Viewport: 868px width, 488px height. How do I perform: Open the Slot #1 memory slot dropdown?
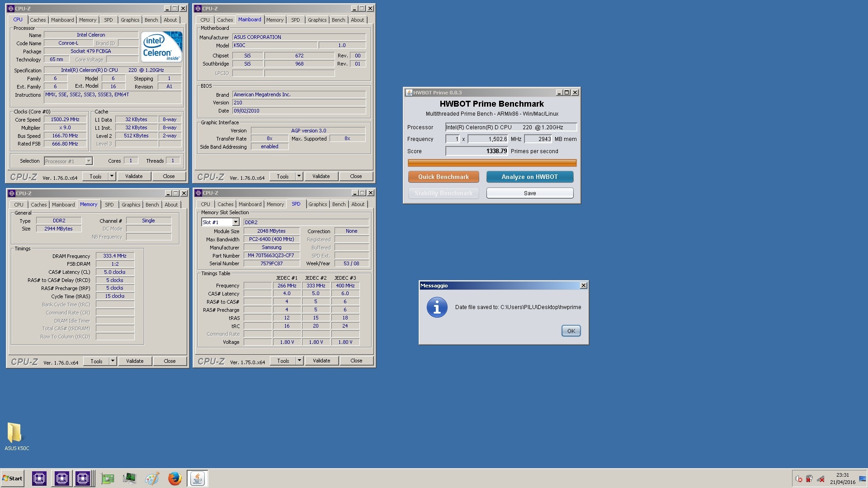[236, 222]
